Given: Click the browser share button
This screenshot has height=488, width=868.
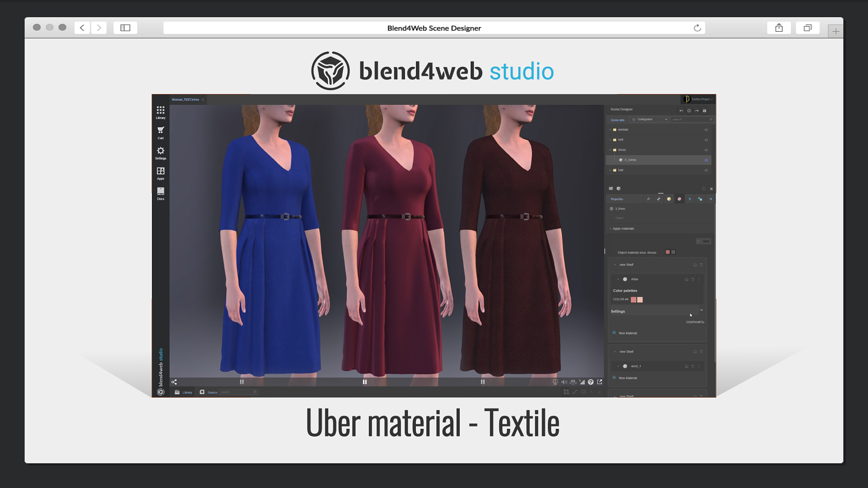Looking at the screenshot, I should 779,28.
